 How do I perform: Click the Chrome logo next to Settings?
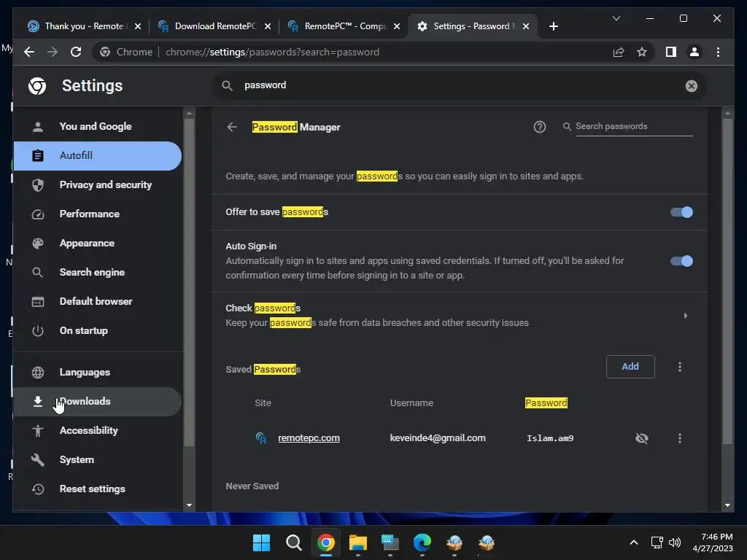click(37, 86)
